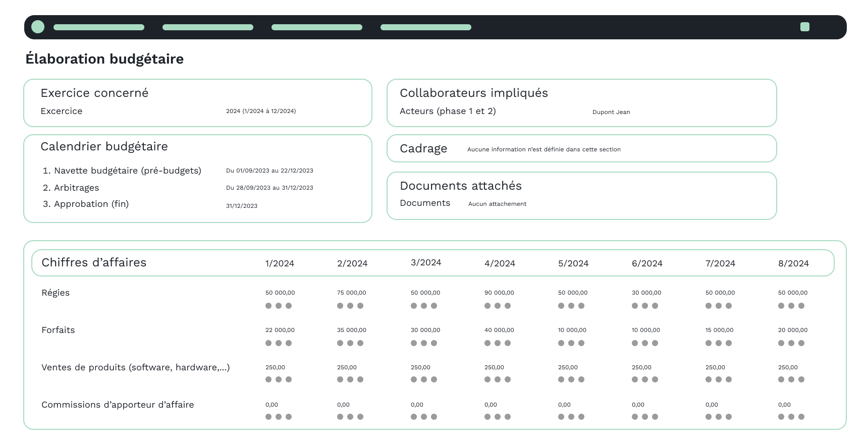
Task: Open three-dot options under Régies 6/2024
Action: pyautogui.click(x=645, y=306)
